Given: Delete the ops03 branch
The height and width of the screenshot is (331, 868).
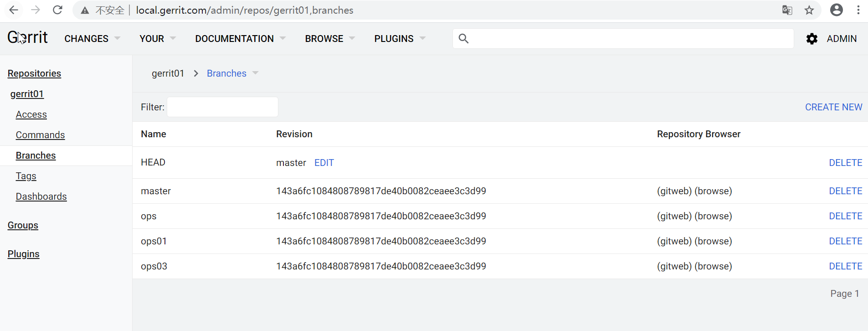Looking at the screenshot, I should click(846, 266).
